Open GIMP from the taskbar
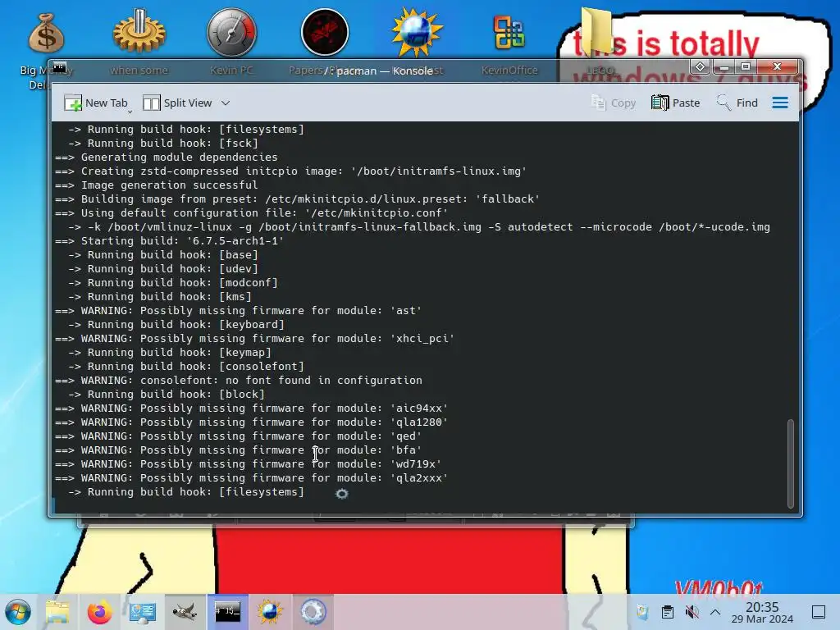The height and width of the screenshot is (630, 840). point(185,612)
